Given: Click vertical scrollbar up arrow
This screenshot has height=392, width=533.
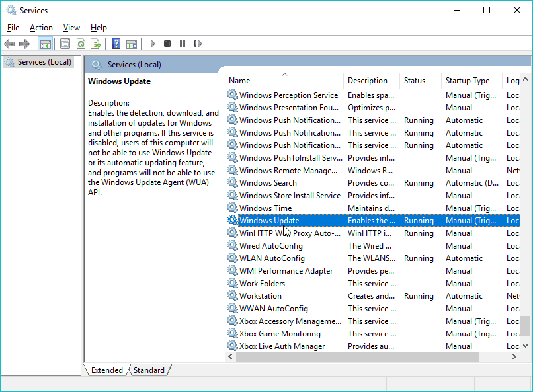Looking at the screenshot, I should point(525,79).
